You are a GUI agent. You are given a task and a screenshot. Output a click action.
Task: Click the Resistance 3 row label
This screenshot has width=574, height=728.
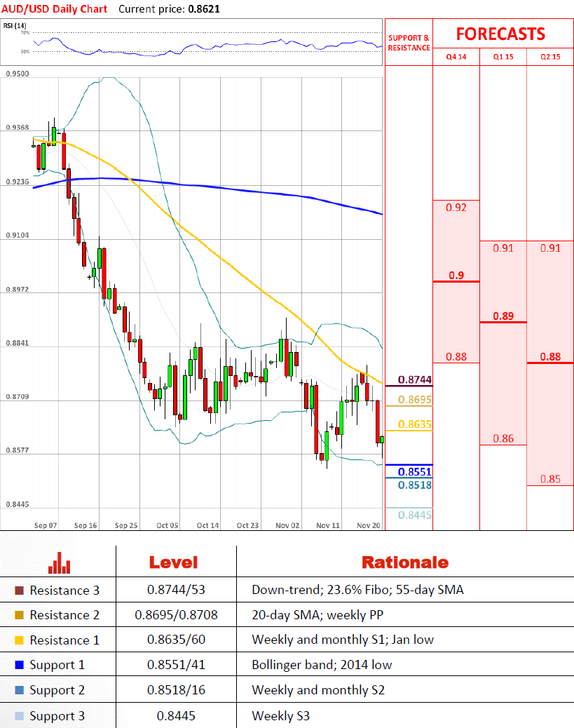point(64,591)
